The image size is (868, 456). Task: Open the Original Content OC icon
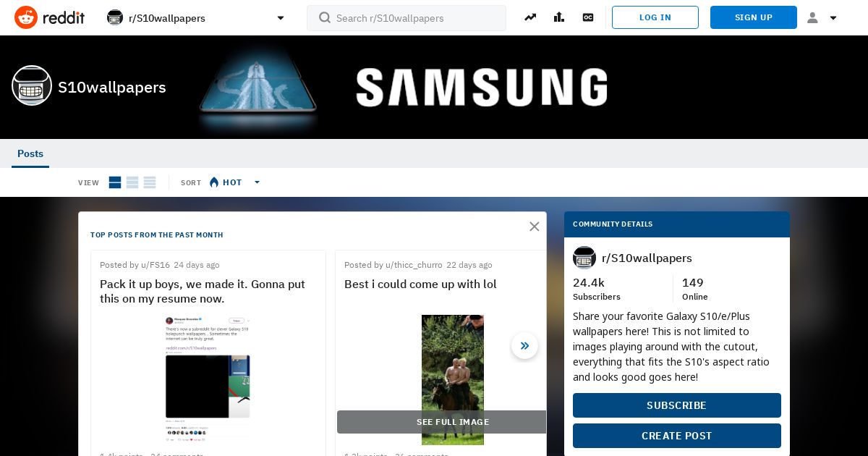click(x=588, y=17)
